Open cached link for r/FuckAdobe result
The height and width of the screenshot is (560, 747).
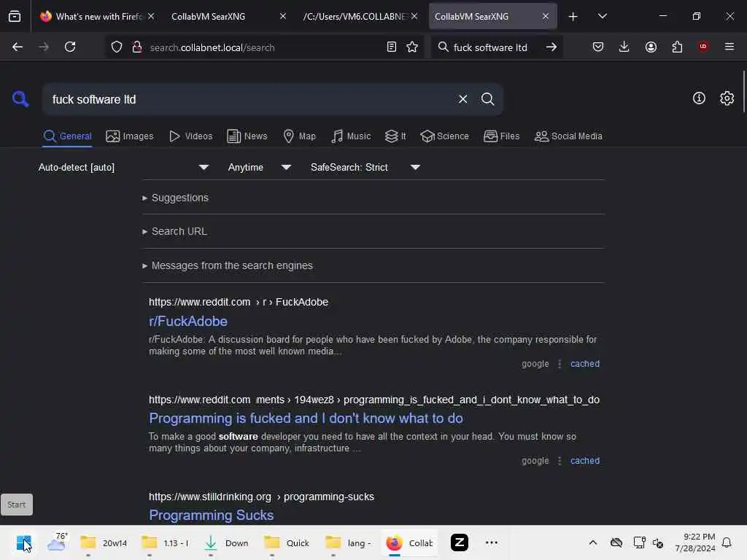click(585, 364)
